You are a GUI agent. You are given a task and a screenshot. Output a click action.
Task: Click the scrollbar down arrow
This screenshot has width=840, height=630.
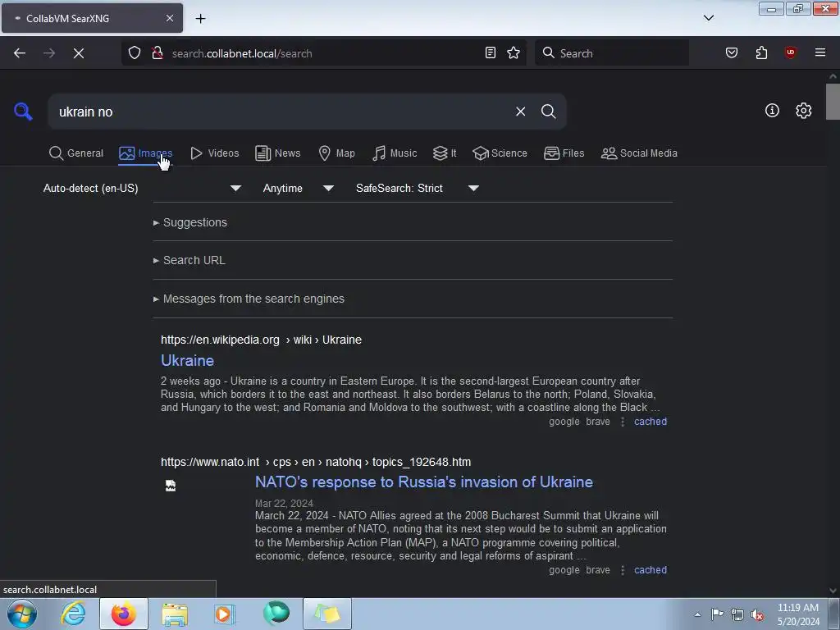point(833,591)
